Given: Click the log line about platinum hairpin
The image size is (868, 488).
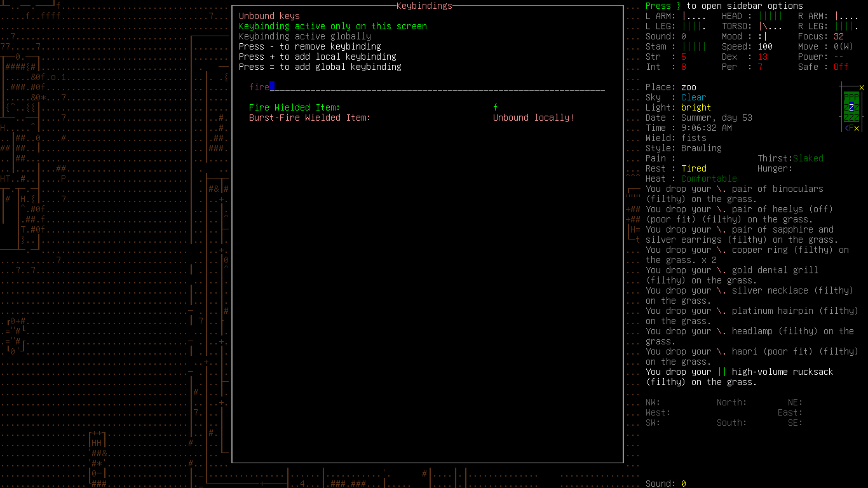Looking at the screenshot, I should point(752,316).
